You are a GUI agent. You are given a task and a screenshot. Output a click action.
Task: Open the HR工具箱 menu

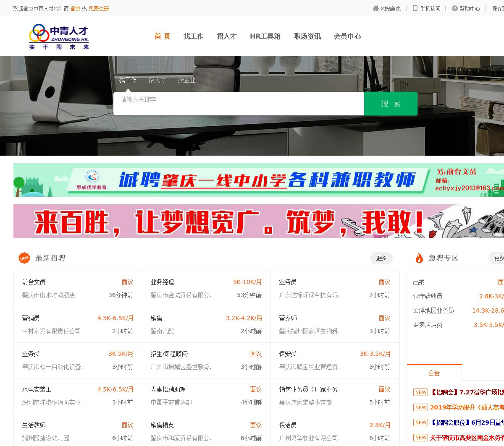click(265, 37)
